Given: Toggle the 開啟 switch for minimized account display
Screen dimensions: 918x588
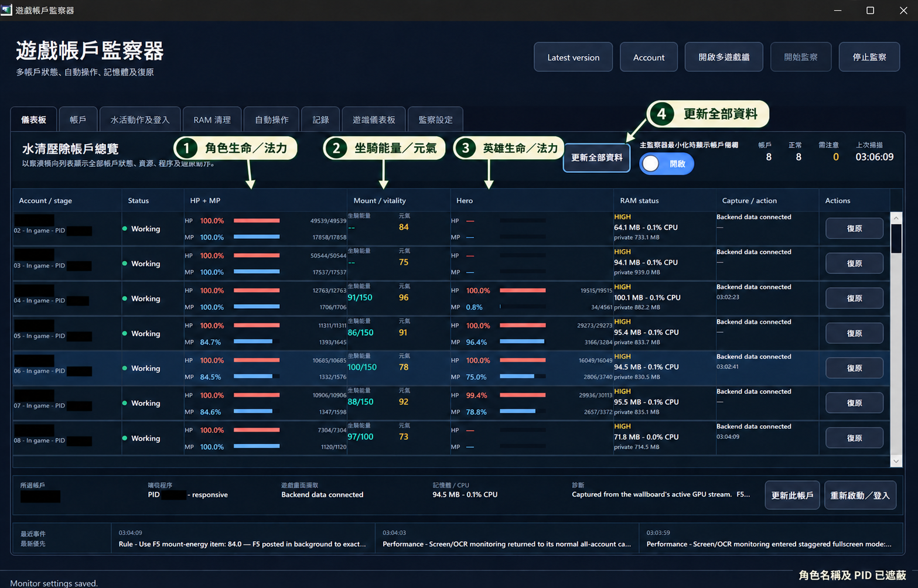Looking at the screenshot, I should coord(667,164).
